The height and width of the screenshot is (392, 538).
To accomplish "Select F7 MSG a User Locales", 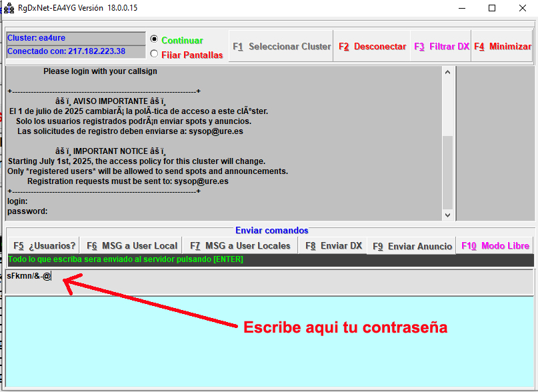I will pos(240,245).
